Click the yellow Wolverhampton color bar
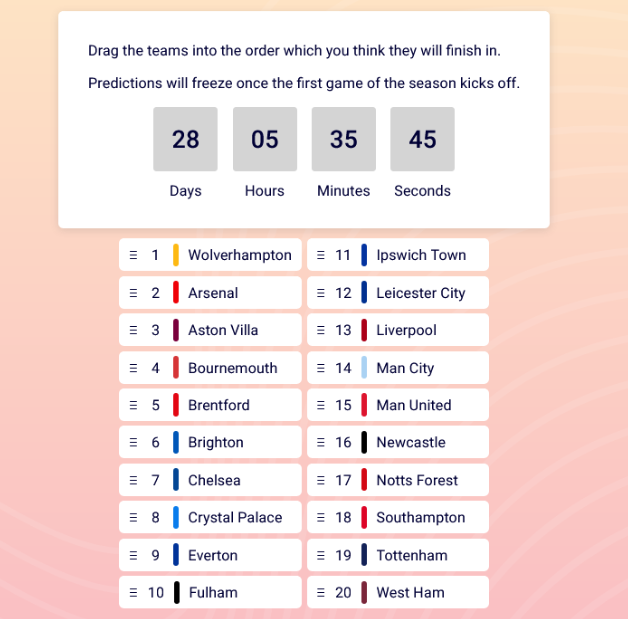This screenshot has width=628, height=619. tap(176, 255)
